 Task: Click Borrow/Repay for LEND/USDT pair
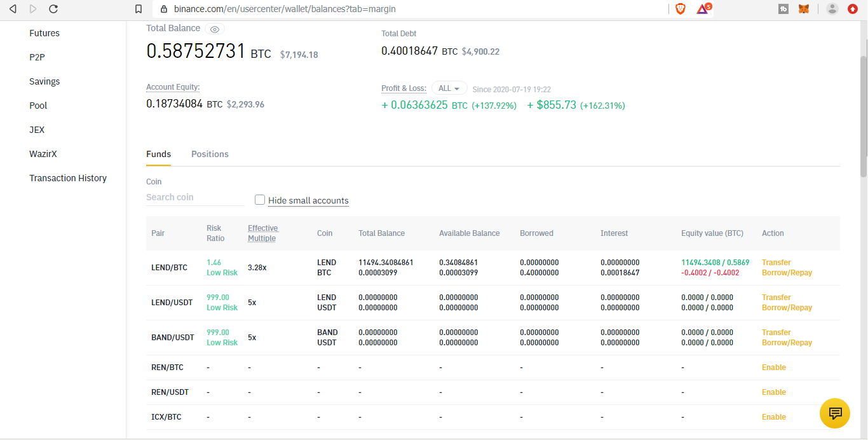[x=787, y=307]
